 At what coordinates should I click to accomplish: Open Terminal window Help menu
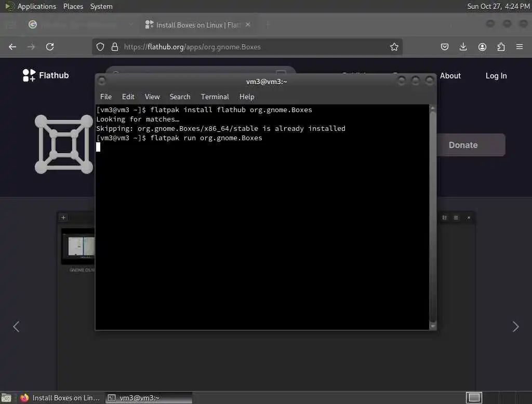247,97
